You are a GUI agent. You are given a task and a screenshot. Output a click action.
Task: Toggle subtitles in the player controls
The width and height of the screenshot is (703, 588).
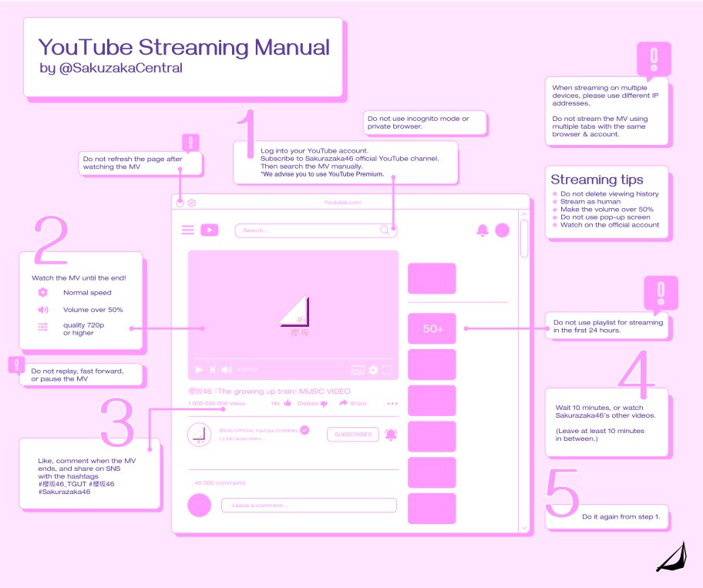pyautogui.click(x=358, y=370)
